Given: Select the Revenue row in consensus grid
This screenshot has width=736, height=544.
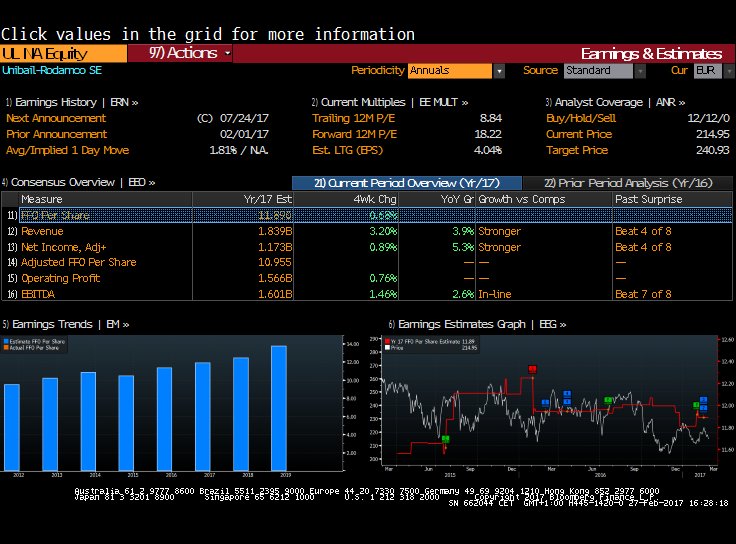Looking at the screenshot, I should (x=367, y=231).
